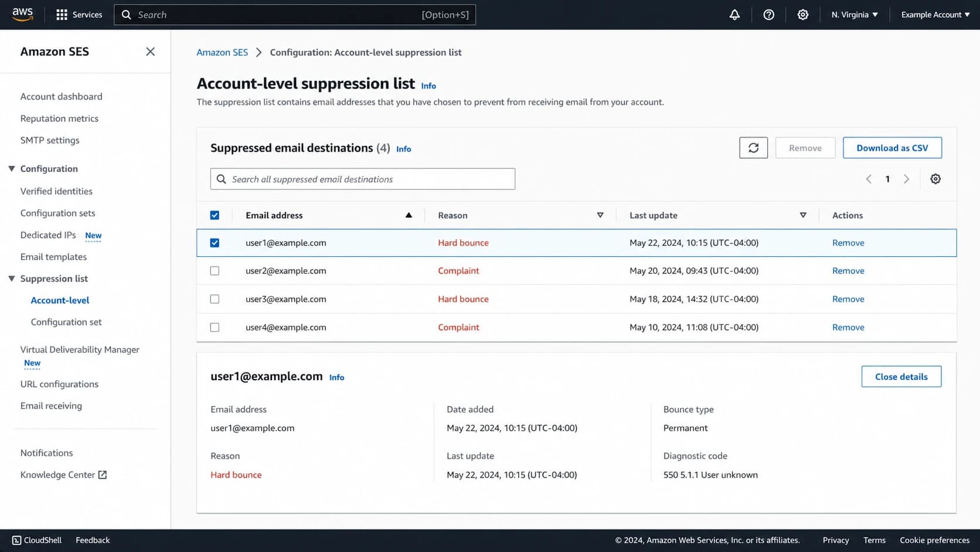Open the Services grid menu
Viewport: 980px width, 552px height.
pos(79,15)
